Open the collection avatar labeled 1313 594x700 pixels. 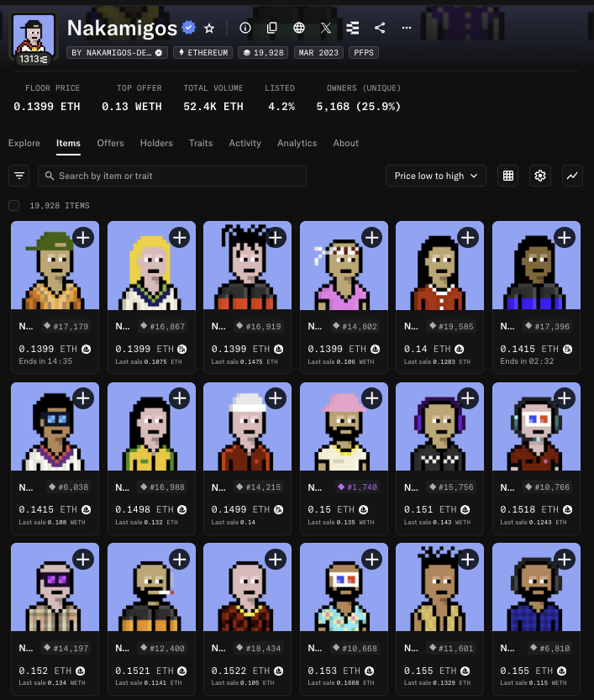click(x=34, y=39)
